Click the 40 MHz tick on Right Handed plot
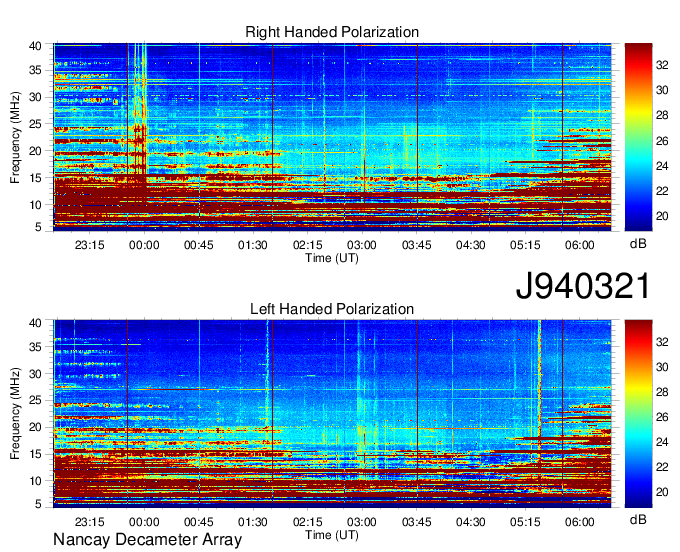This screenshot has height=552, width=680. pyautogui.click(x=35, y=46)
